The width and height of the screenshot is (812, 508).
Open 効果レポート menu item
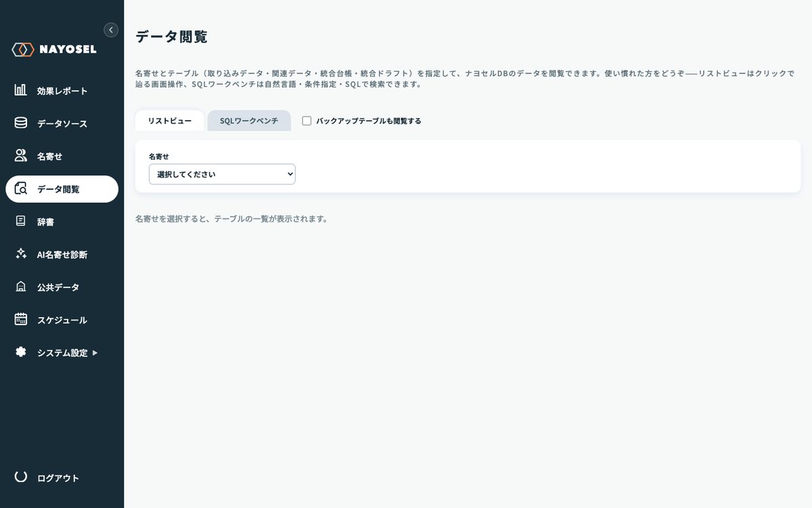(x=62, y=91)
